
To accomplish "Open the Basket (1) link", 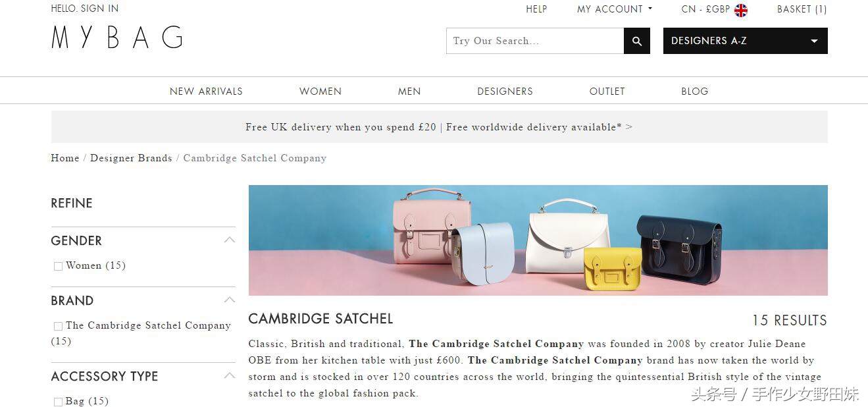I will coord(802,9).
